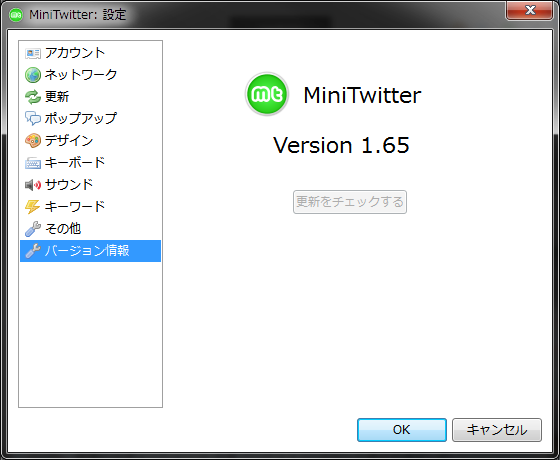Click the サウンド speaker icon
560x460 pixels.
tap(32, 185)
